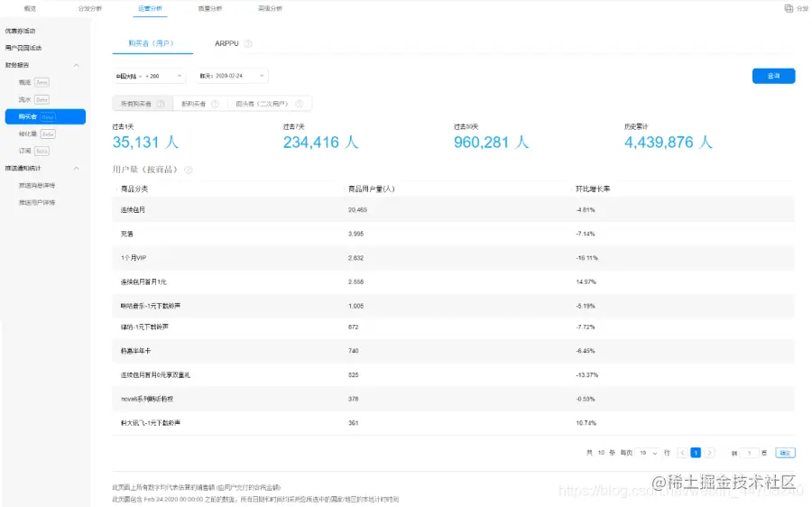The height and width of the screenshot is (507, 812).
Task: Go to the 概览 top tab
Action: pos(30,8)
